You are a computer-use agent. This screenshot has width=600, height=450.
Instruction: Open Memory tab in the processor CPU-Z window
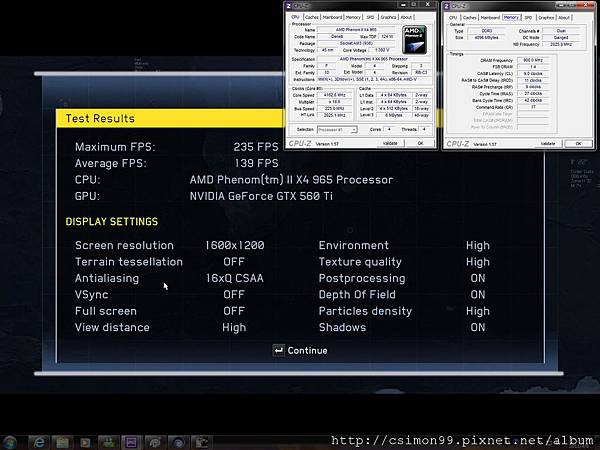click(353, 17)
